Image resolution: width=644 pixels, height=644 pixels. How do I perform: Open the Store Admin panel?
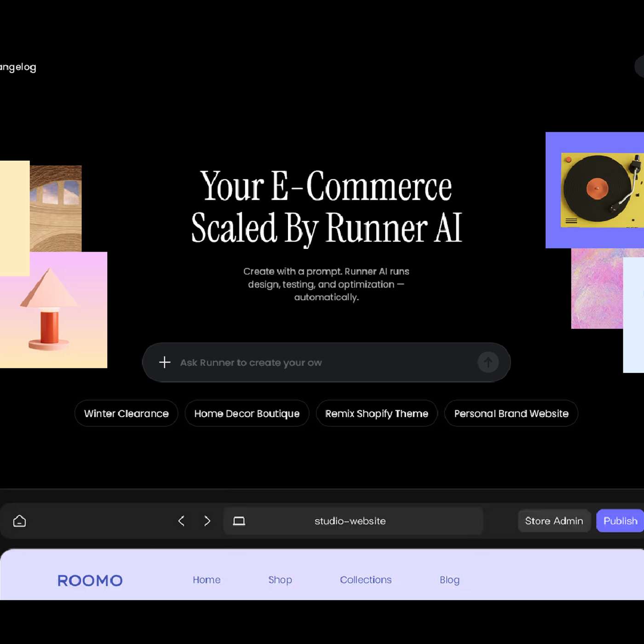(554, 521)
